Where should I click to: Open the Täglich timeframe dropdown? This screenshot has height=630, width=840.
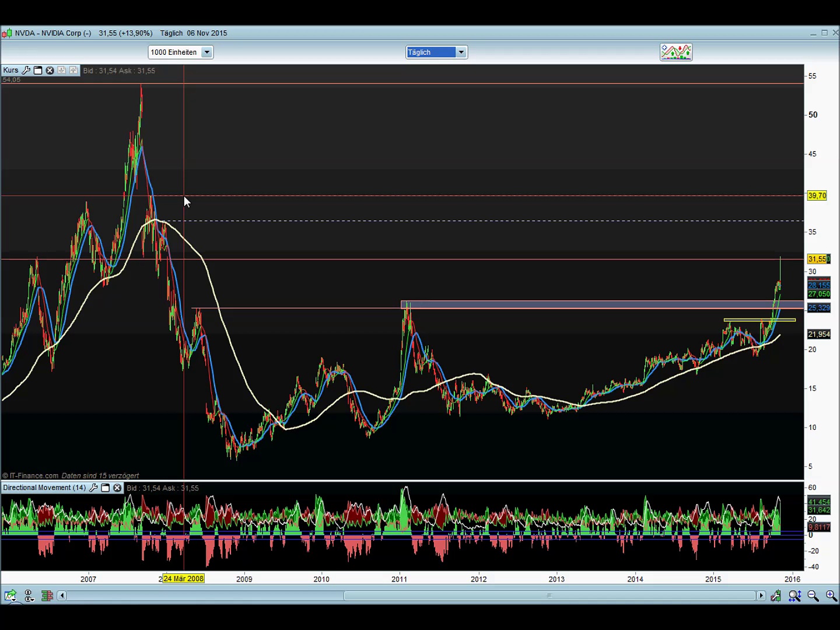pos(461,52)
